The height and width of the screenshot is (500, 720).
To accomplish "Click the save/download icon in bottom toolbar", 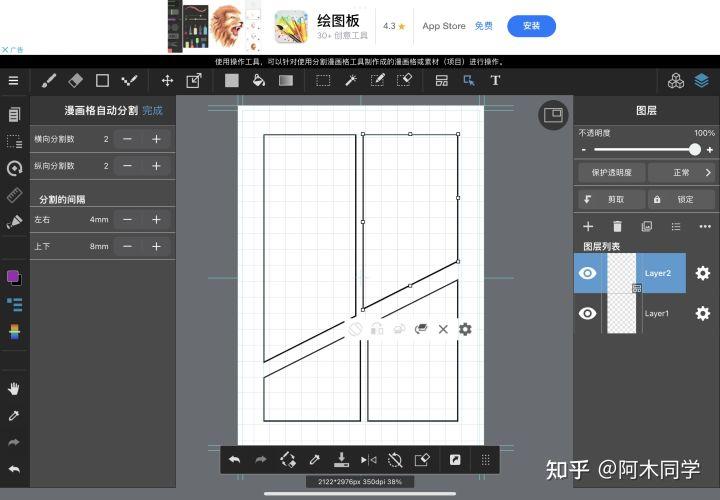I will [341, 460].
